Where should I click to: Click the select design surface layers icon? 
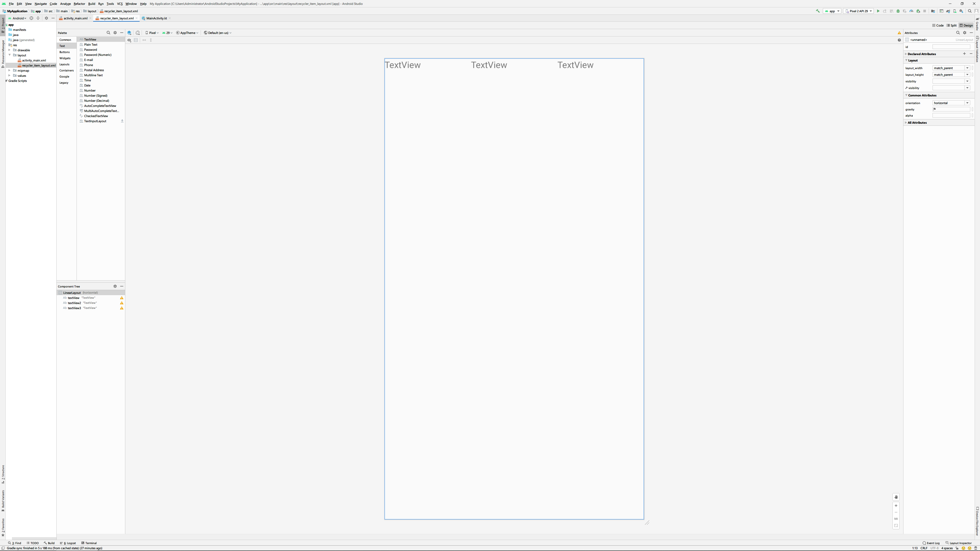point(129,33)
